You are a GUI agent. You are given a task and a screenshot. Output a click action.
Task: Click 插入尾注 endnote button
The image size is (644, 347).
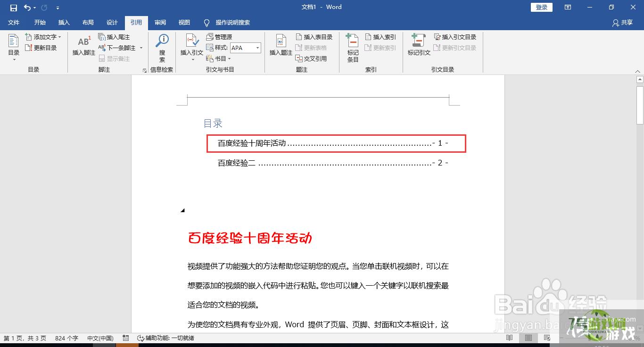pyautogui.click(x=114, y=37)
